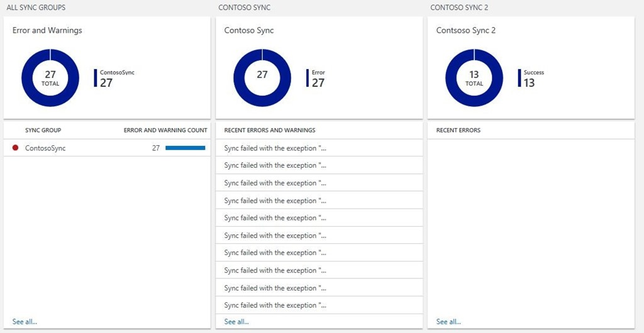Open See all under Contoso Sync errors

[x=236, y=322]
